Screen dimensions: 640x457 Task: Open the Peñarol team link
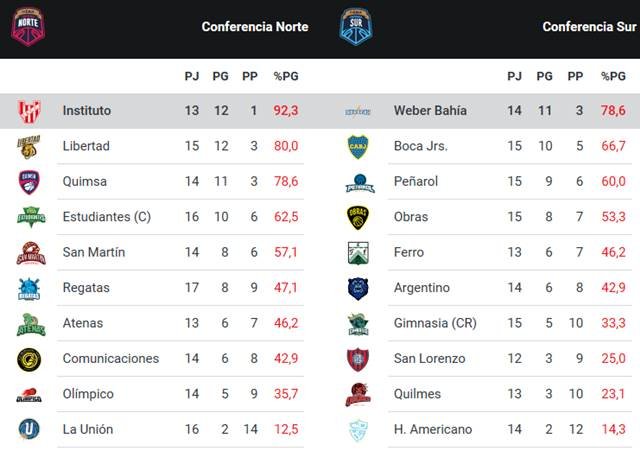pyautogui.click(x=419, y=182)
